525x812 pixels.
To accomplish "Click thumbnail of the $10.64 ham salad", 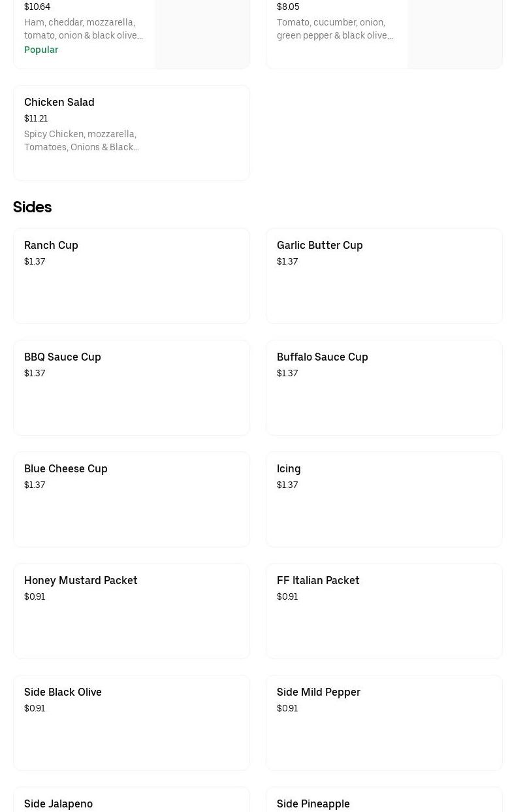I will 202,33.
